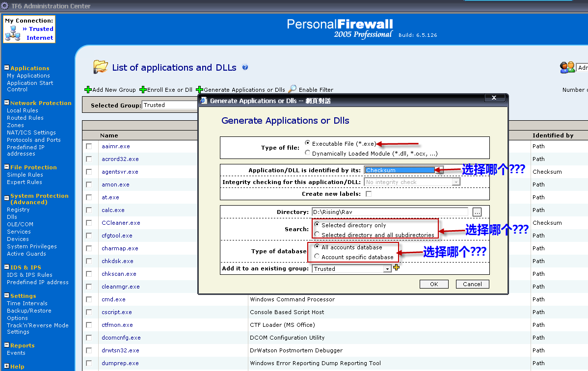Click the administrator users icon at top right
This screenshot has width=588, height=371.
[567, 68]
